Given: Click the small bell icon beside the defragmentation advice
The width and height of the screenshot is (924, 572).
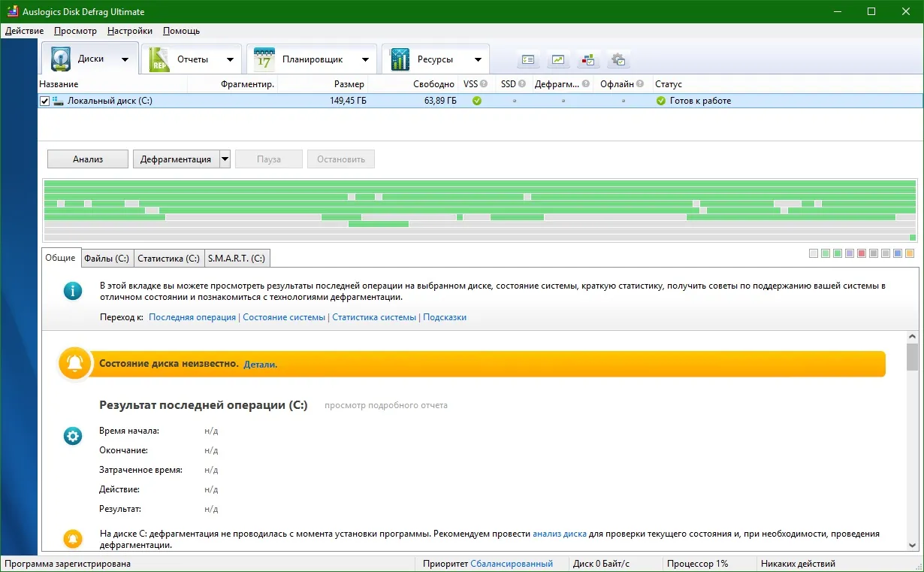Looking at the screenshot, I should coord(73,538).
